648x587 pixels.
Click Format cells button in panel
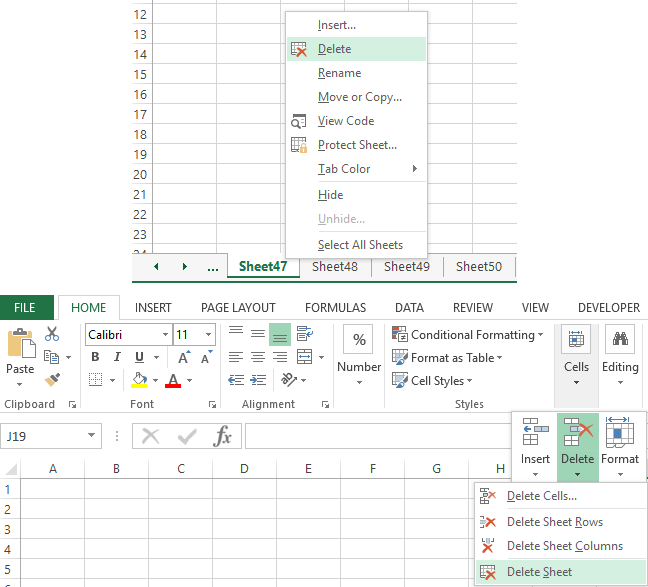[619, 447]
